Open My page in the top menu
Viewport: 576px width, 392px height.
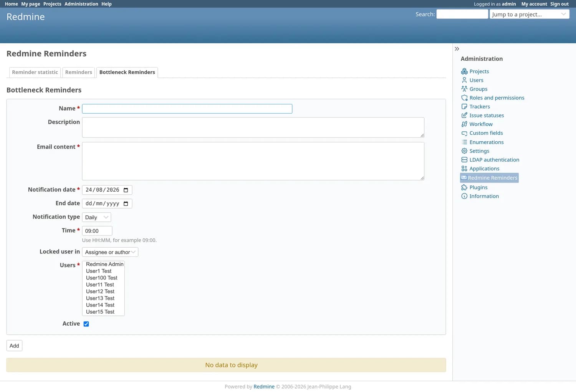click(31, 4)
